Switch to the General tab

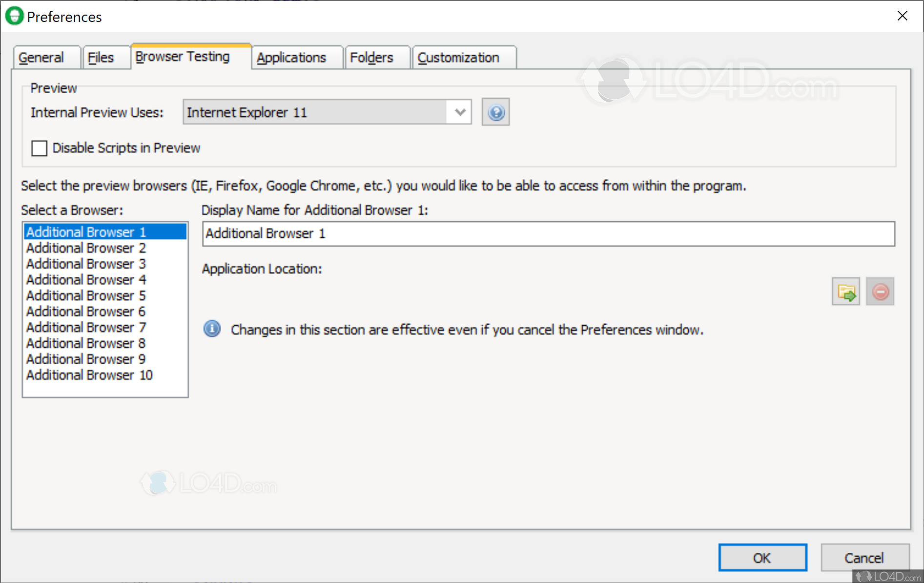[x=41, y=58]
